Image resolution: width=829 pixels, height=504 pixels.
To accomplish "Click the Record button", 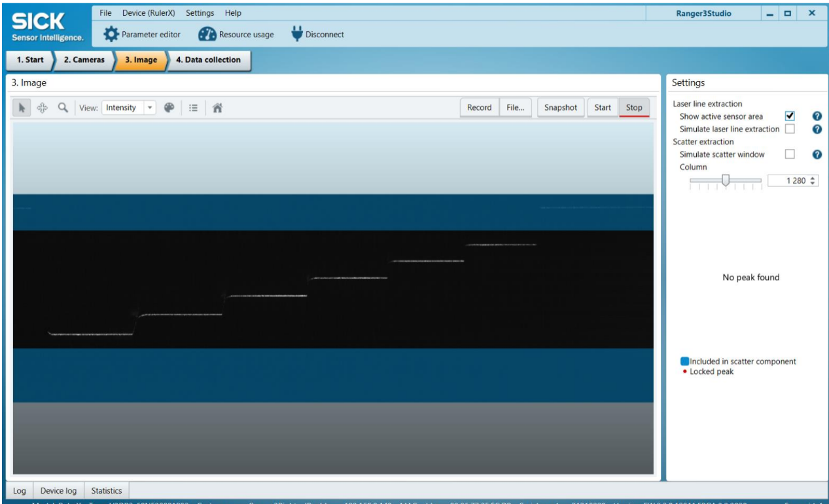I will coord(480,108).
